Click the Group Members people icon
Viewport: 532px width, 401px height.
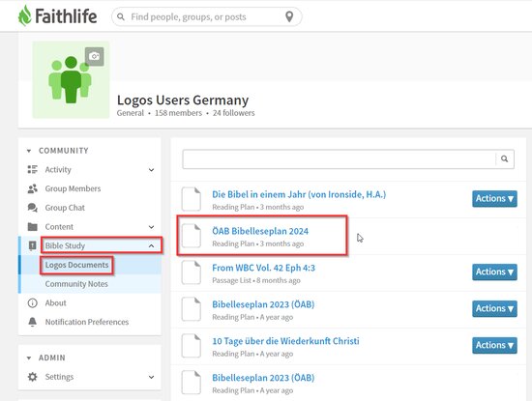point(32,188)
